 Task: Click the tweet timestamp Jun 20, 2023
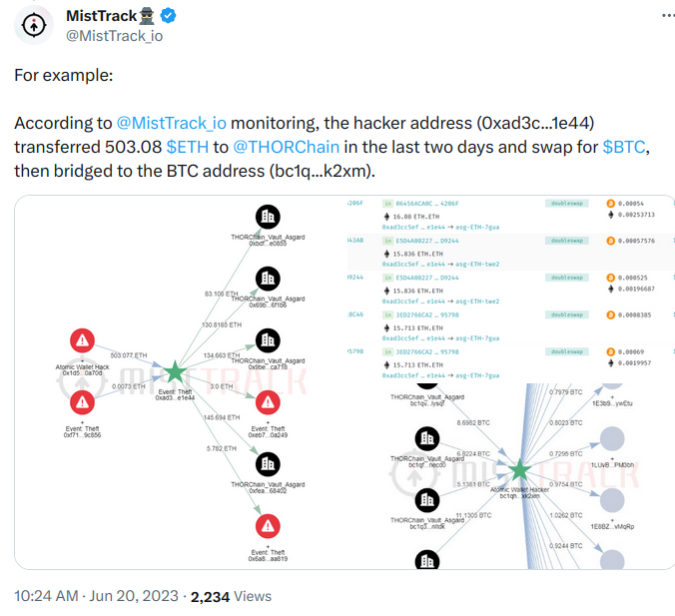(x=134, y=596)
